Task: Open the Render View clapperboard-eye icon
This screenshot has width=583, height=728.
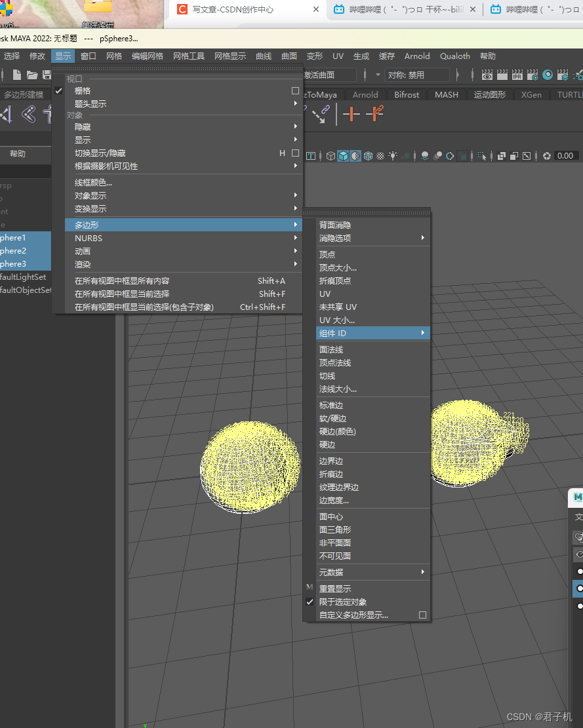Action: (x=487, y=75)
